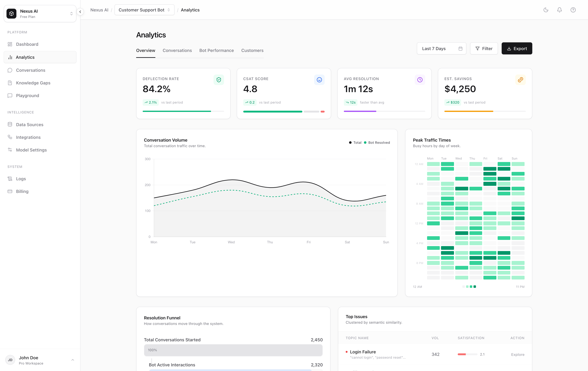
Task: Switch to the Conversations tab
Action: [177, 51]
